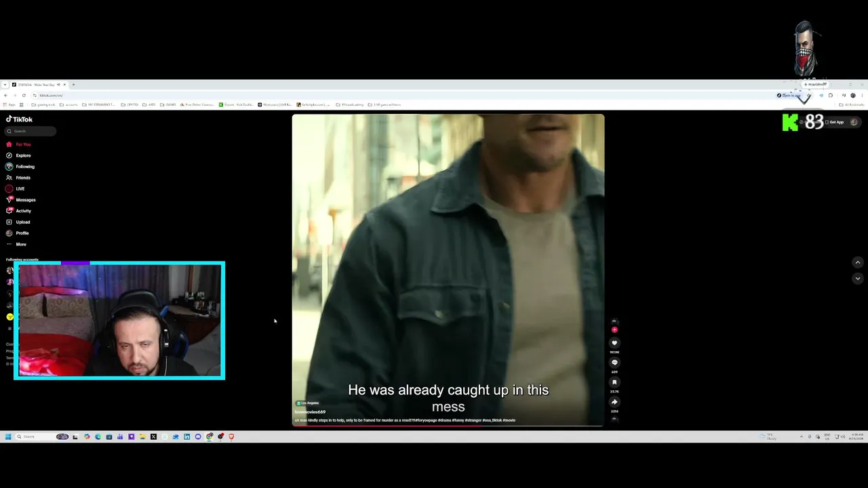This screenshot has width=868, height=488.
Task: Open the Upload page
Action: [18, 222]
